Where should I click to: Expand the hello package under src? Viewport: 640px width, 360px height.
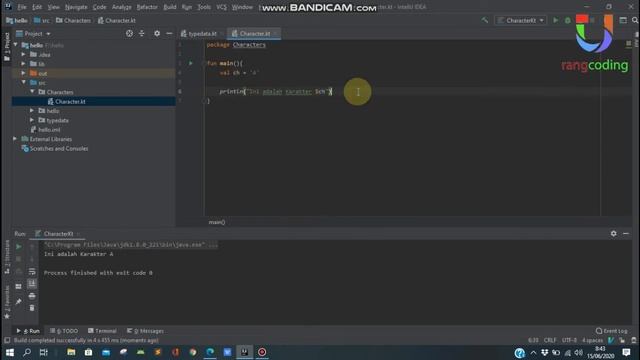(x=32, y=111)
